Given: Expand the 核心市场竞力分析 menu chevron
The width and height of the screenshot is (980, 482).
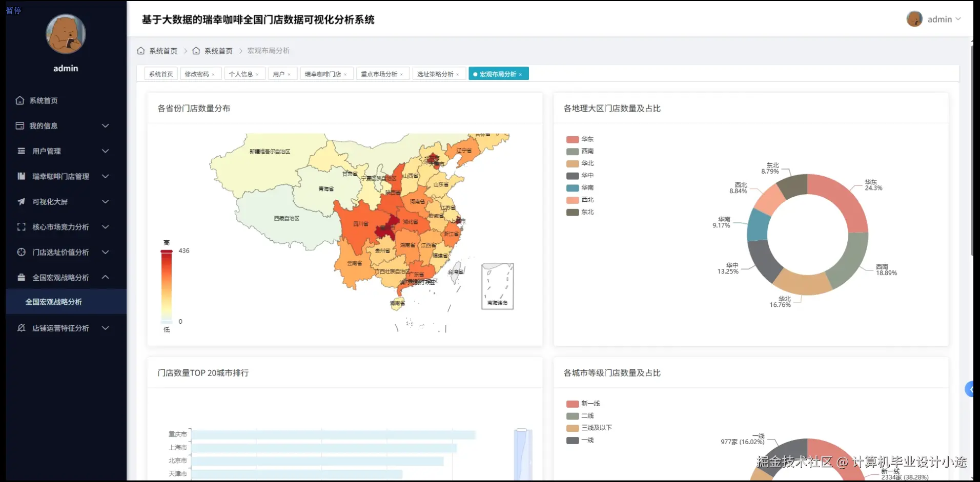Looking at the screenshot, I should coord(105,227).
